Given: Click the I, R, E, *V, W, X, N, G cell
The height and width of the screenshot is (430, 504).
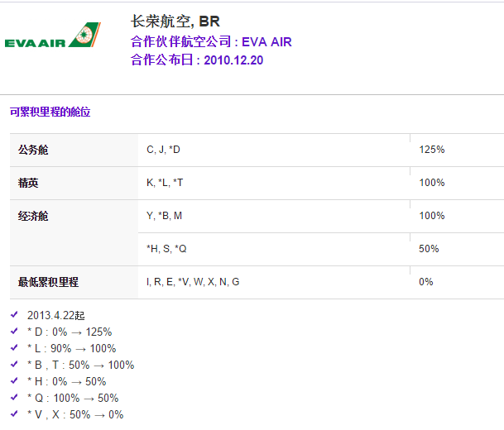Looking at the screenshot, I should pos(193,282).
